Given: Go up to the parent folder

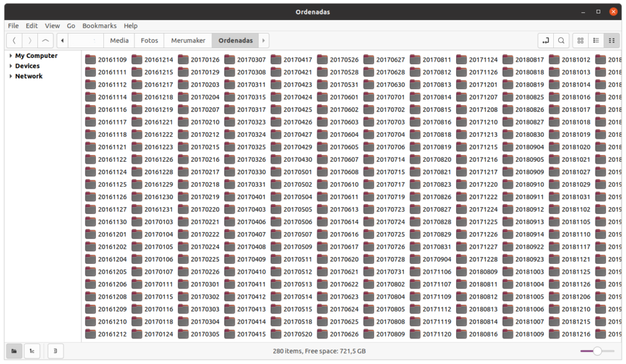Looking at the screenshot, I should tap(45, 41).
